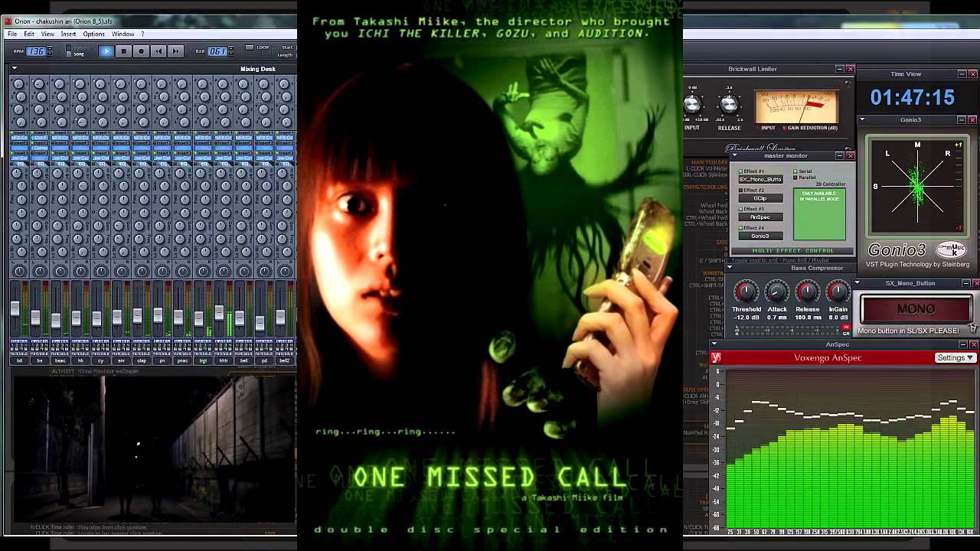Screen dimensions: 980x551
Task: Decrease BPM with the down stepper
Action: 50,54
